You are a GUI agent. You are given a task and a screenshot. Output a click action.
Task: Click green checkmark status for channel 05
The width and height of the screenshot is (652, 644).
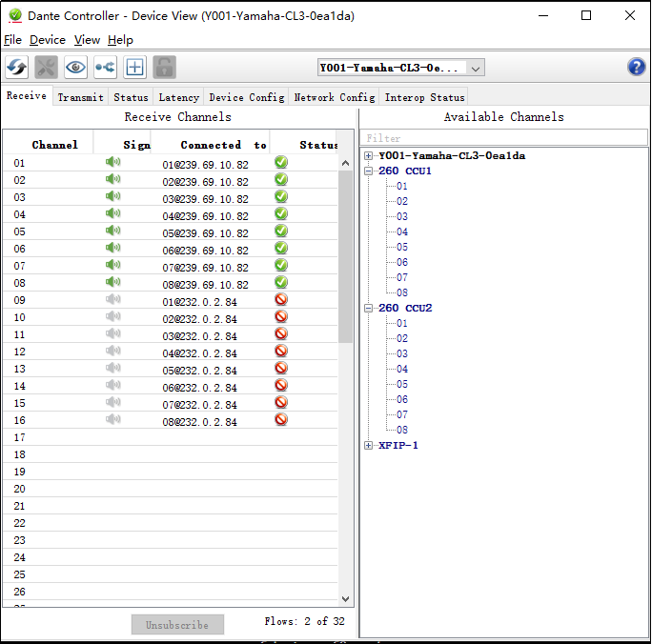(281, 231)
